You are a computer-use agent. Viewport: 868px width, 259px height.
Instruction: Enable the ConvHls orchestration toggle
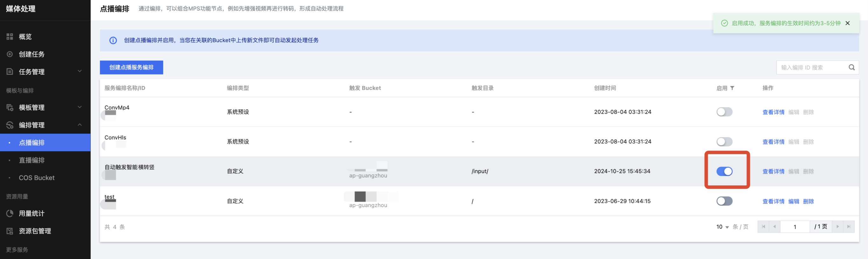click(x=724, y=142)
